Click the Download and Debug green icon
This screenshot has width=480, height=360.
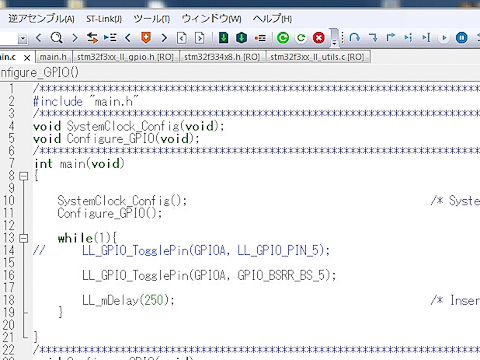point(283,38)
